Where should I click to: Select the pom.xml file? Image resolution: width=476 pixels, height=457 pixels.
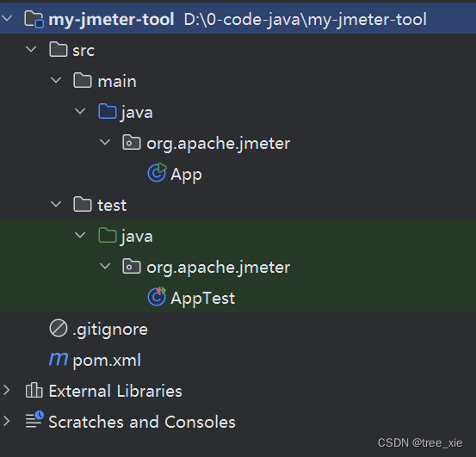coord(107,361)
